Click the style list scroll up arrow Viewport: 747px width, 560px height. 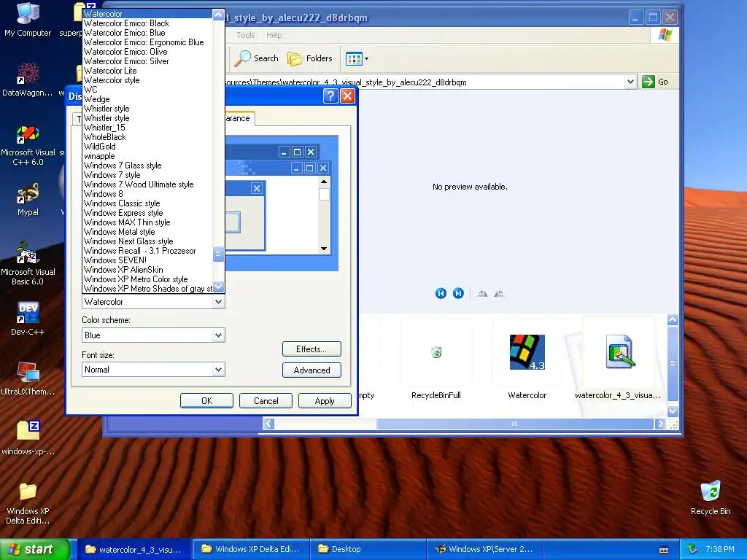click(218, 15)
